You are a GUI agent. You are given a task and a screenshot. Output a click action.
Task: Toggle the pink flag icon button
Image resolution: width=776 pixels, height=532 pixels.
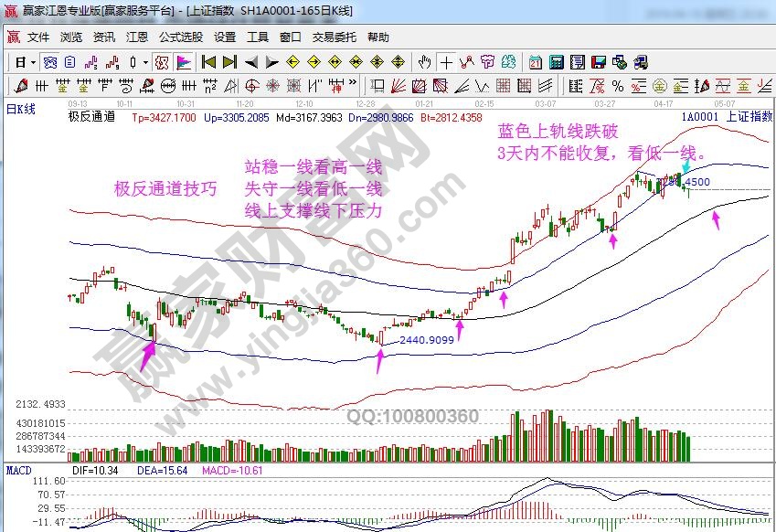[184, 62]
